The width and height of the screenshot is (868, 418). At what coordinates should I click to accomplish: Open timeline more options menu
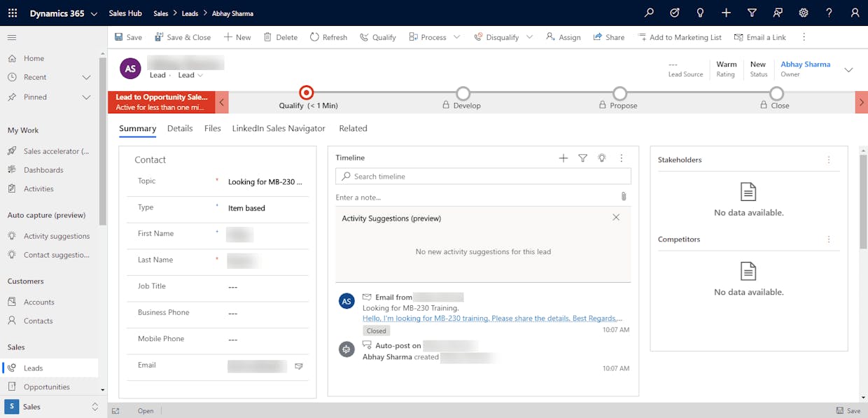click(x=621, y=158)
